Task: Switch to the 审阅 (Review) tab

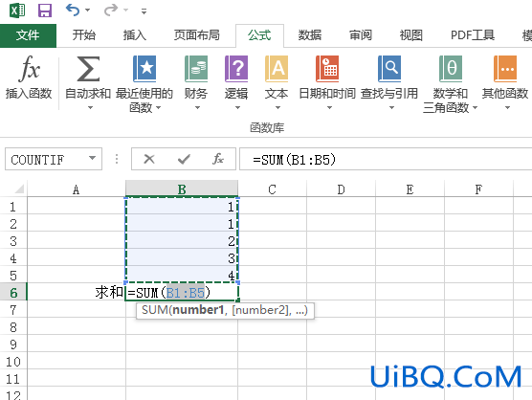Action: pos(361,35)
